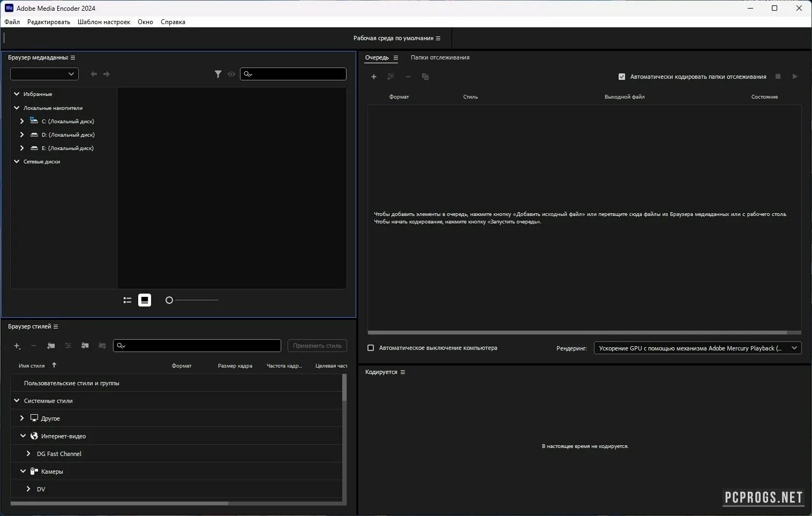Click the Размер кадра column header
This screenshot has width=812, height=516.
click(235, 366)
